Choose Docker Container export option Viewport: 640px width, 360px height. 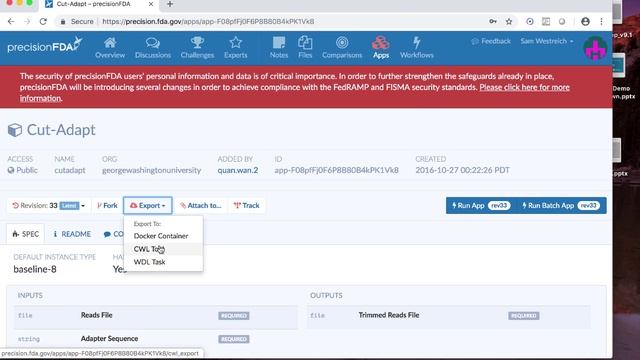[161, 236]
